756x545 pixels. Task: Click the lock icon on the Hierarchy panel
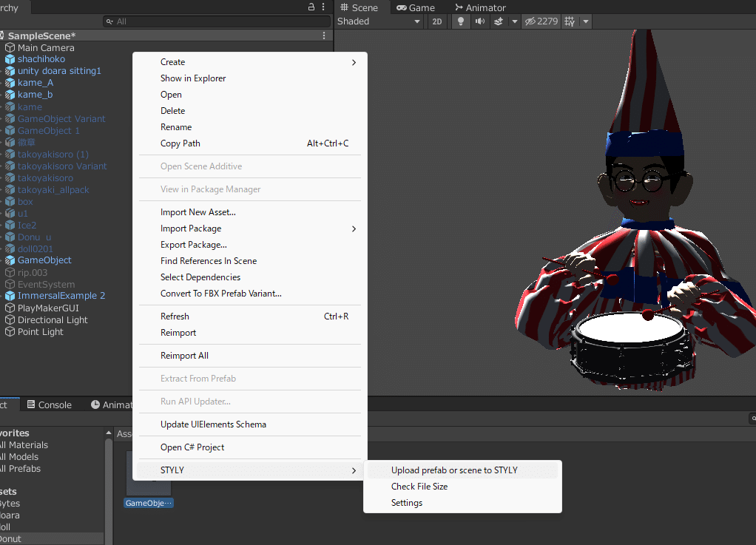click(311, 7)
